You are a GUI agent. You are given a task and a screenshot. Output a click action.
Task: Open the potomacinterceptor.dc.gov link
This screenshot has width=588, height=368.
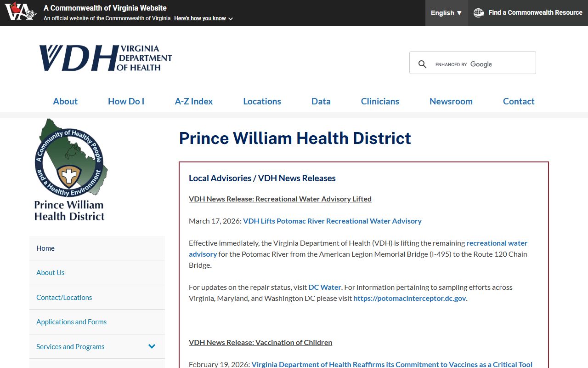(409, 298)
